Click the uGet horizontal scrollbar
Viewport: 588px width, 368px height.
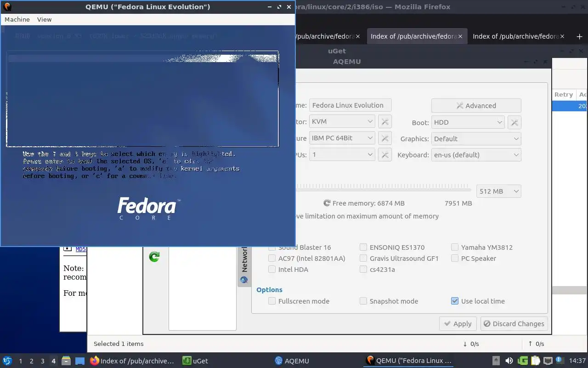pos(570,290)
